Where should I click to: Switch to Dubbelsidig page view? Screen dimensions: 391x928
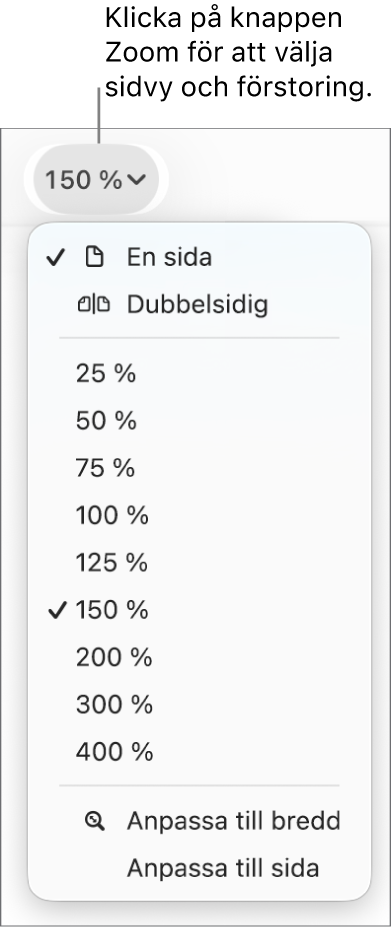[199, 305]
